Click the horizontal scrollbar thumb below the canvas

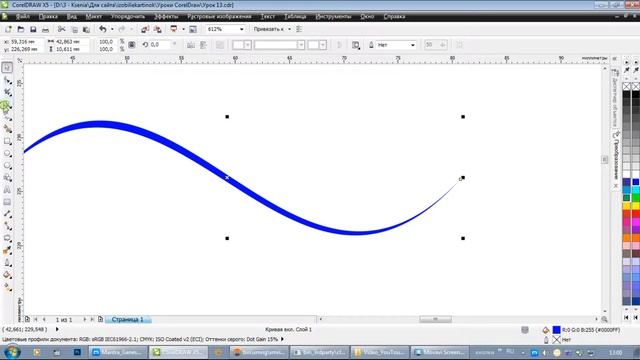tap(435, 319)
